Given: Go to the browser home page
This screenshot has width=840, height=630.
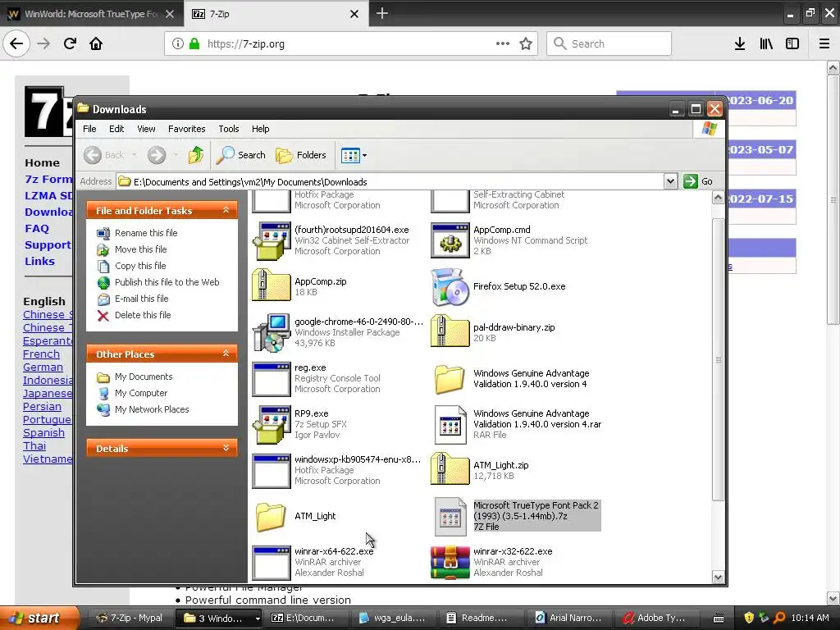Looking at the screenshot, I should pos(96,43).
